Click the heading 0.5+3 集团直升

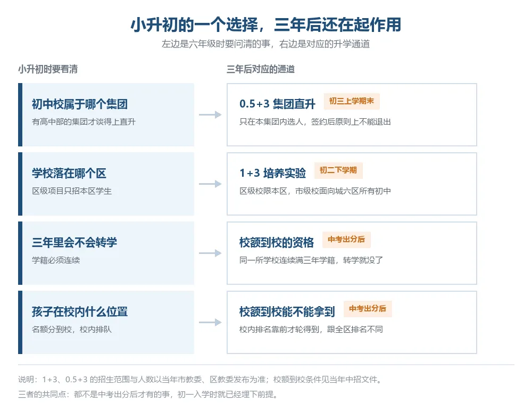[277, 104]
